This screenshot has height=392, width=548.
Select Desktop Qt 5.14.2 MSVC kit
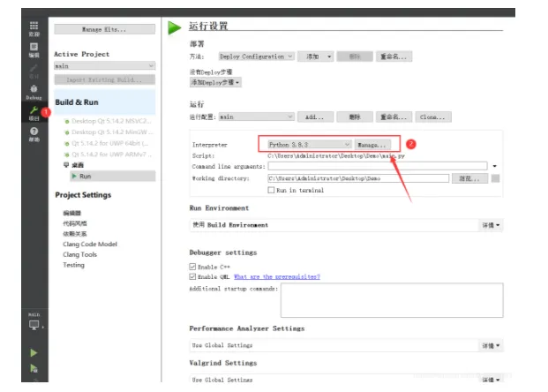point(109,121)
